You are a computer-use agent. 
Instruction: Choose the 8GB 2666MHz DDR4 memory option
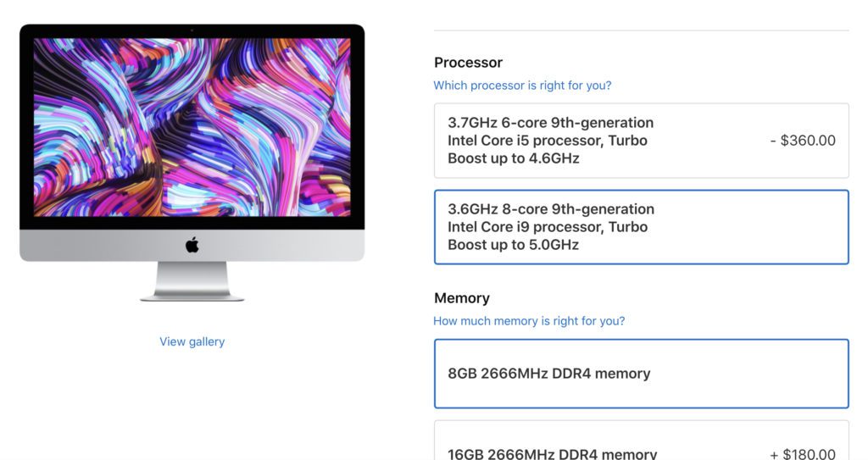click(x=641, y=374)
